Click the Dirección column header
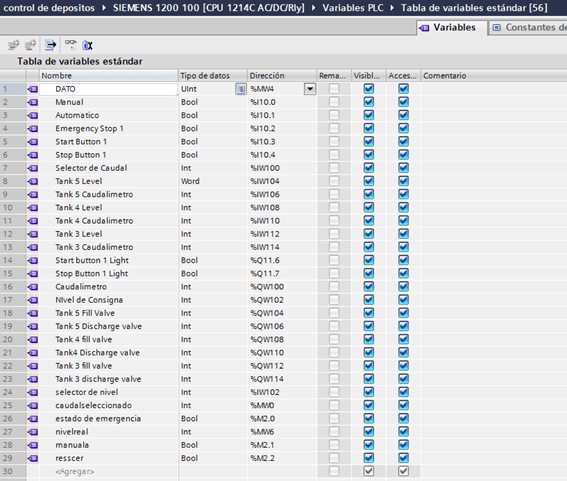The width and height of the screenshot is (567, 481). [282, 76]
